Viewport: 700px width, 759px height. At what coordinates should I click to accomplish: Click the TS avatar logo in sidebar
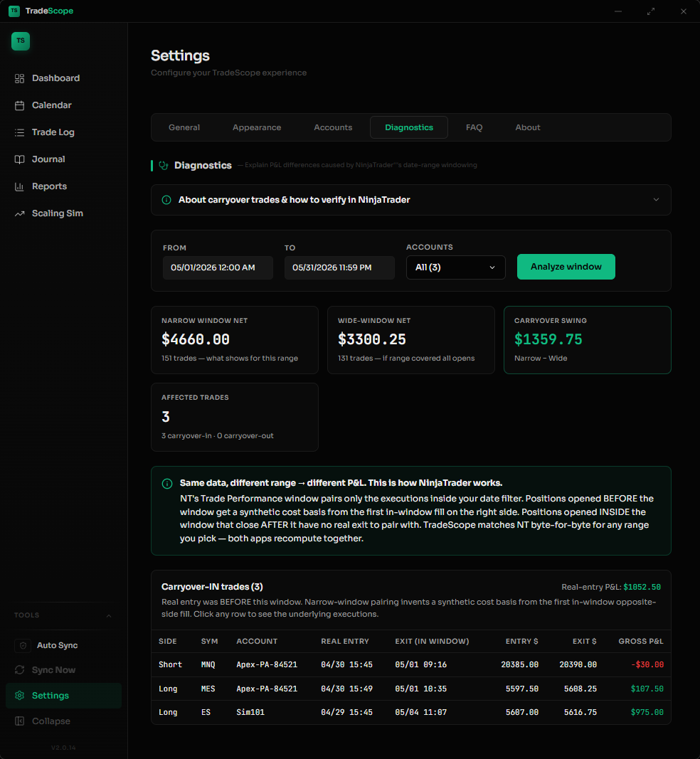click(x=21, y=41)
